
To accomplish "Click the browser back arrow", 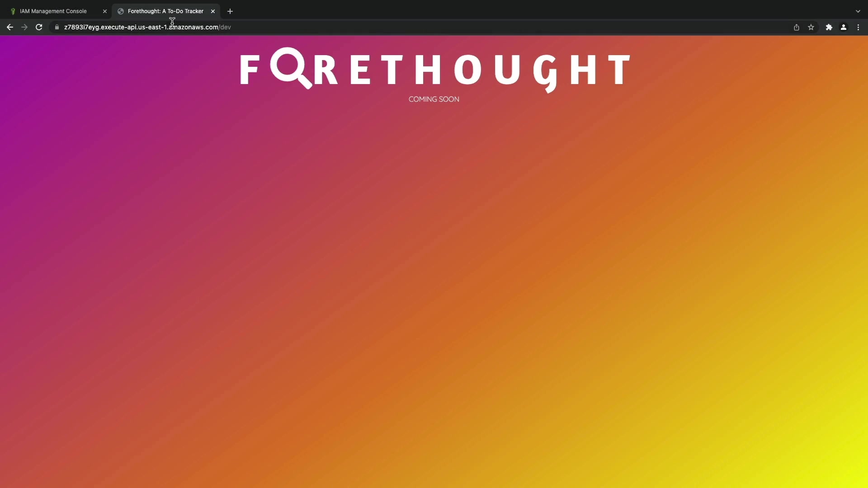I will pyautogui.click(x=9, y=27).
